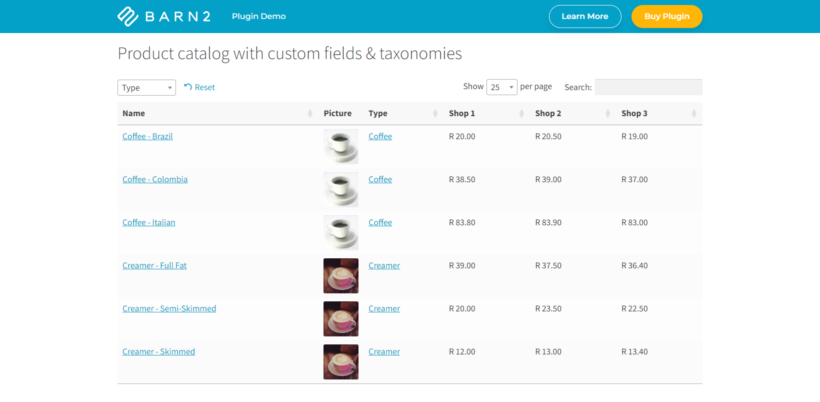Focus the Search input field
Screen dimensions: 820x402
click(x=648, y=87)
